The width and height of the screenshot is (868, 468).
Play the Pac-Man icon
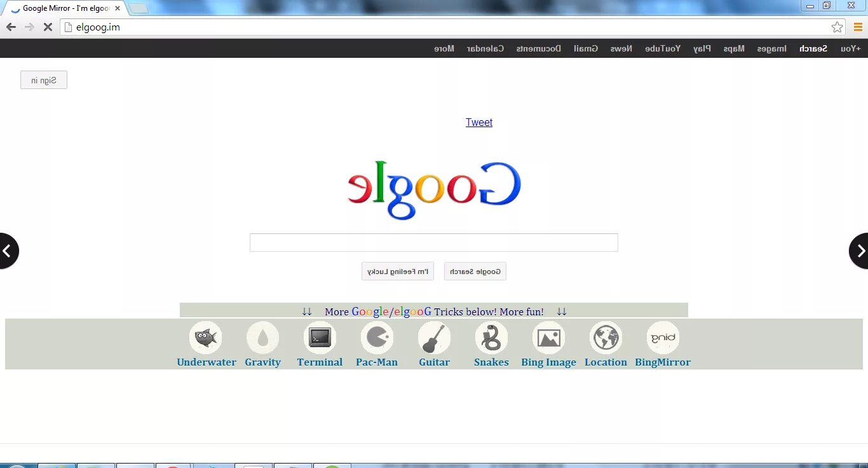377,338
